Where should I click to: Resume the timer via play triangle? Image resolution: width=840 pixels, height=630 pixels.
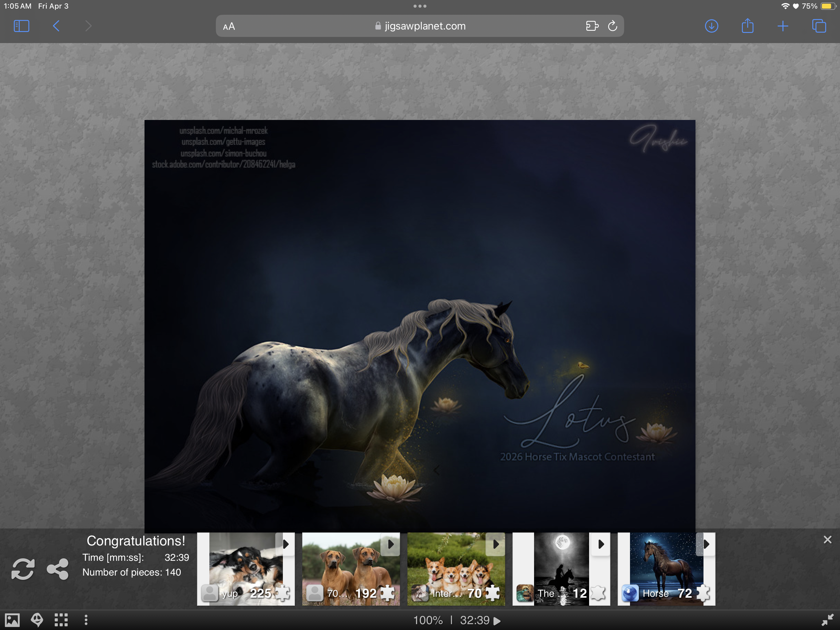tap(497, 621)
